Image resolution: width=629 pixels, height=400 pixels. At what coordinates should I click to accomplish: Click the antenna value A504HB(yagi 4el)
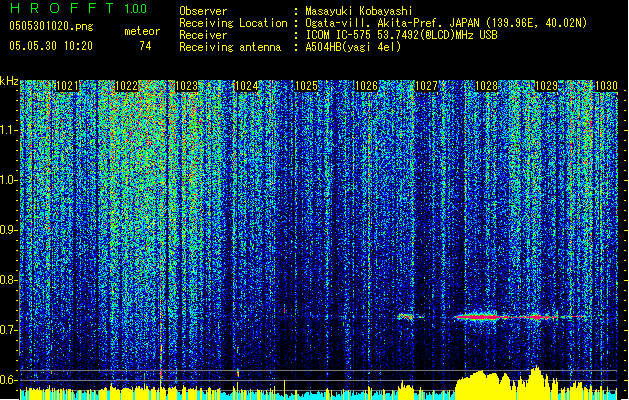tap(353, 47)
